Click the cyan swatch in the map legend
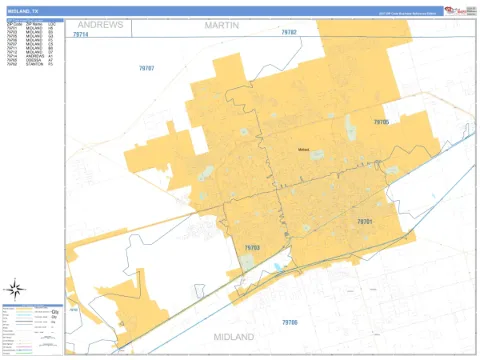 pyautogui.click(x=24, y=315)
